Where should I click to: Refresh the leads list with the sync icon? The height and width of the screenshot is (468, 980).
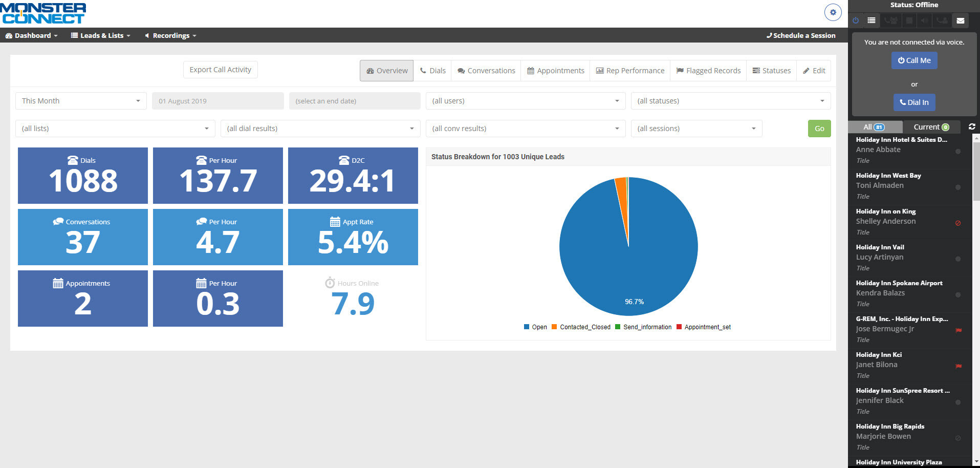pos(972,126)
